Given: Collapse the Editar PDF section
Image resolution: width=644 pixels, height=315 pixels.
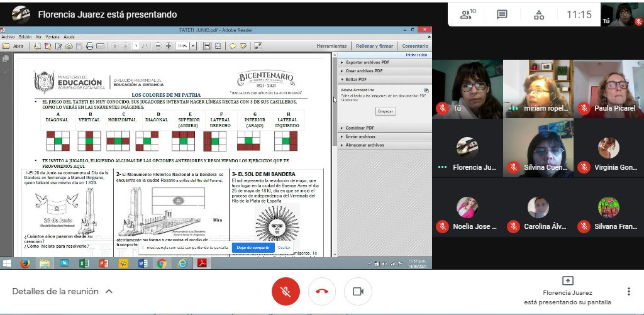Looking at the screenshot, I should [385, 80].
